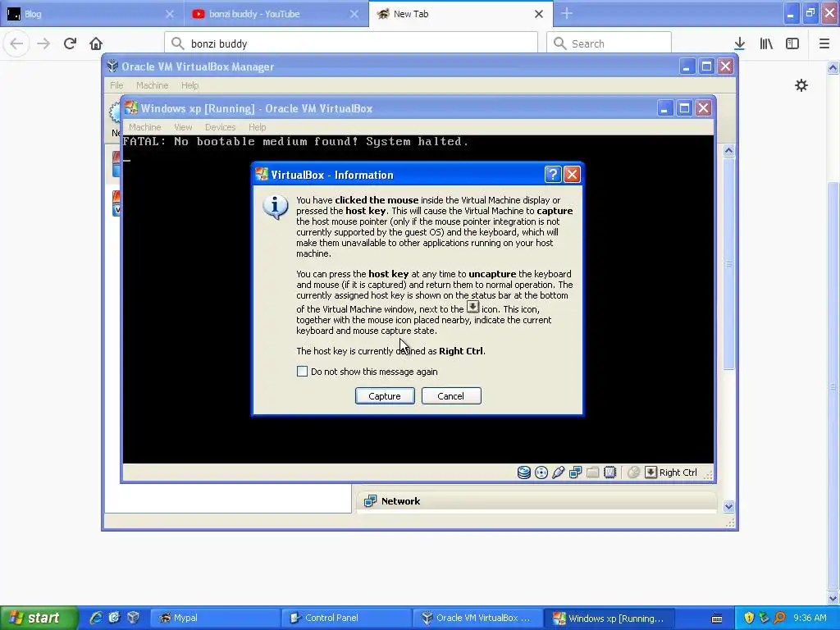Viewport: 840px width, 630px height.
Task: Click the browser Home icon
Action: 96,43
